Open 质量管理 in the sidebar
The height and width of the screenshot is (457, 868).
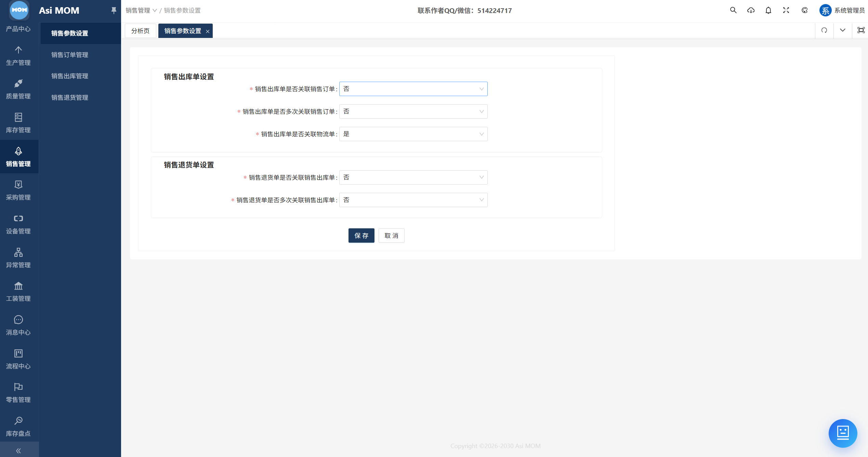[x=18, y=89]
